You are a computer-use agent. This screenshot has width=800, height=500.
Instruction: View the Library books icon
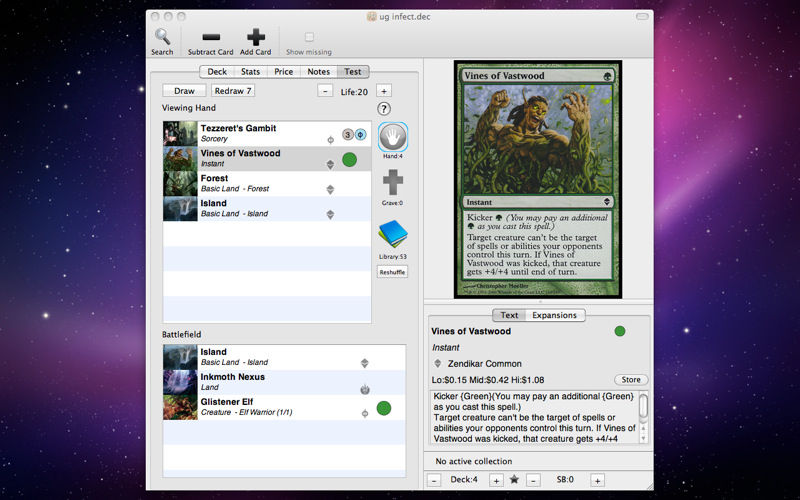click(x=393, y=234)
